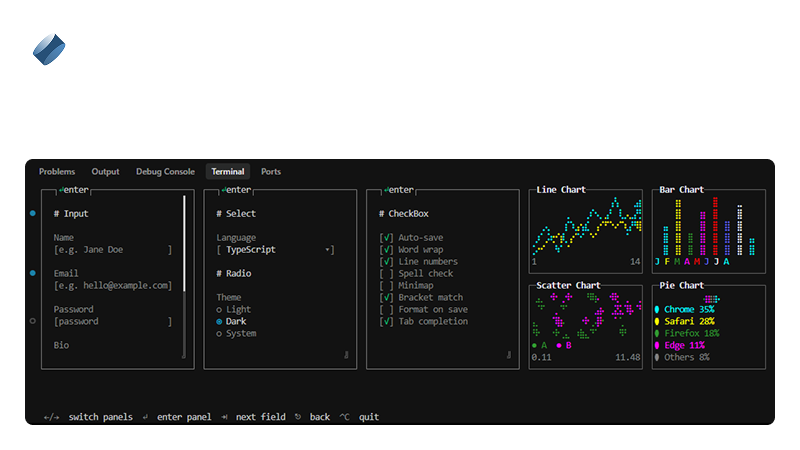Click the resize corner of the Select panel

click(x=346, y=354)
